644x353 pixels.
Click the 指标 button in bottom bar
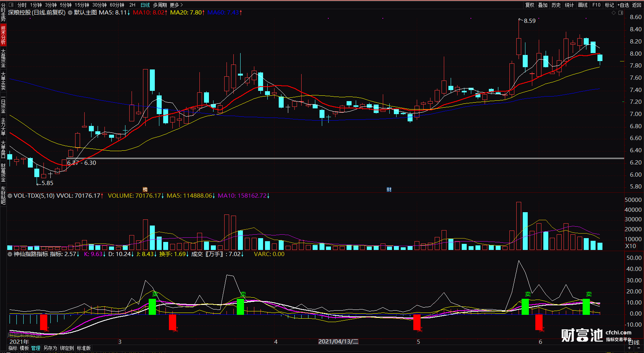[13, 348]
